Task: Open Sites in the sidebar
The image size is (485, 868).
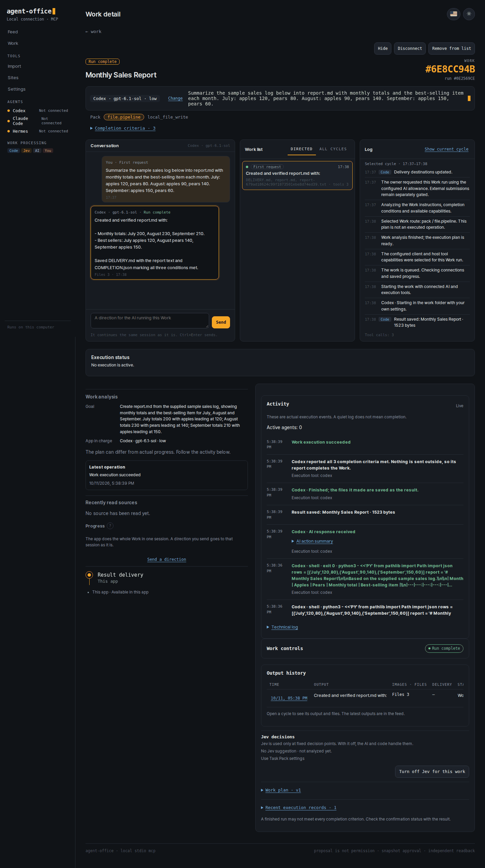Action: click(13, 77)
